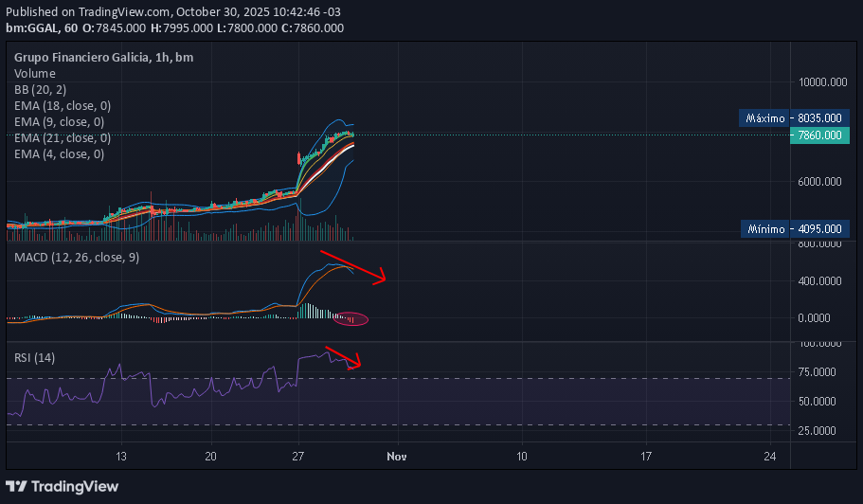Select the Volume indicator label
Image resolution: width=863 pixels, height=504 pixels.
pyautogui.click(x=35, y=73)
